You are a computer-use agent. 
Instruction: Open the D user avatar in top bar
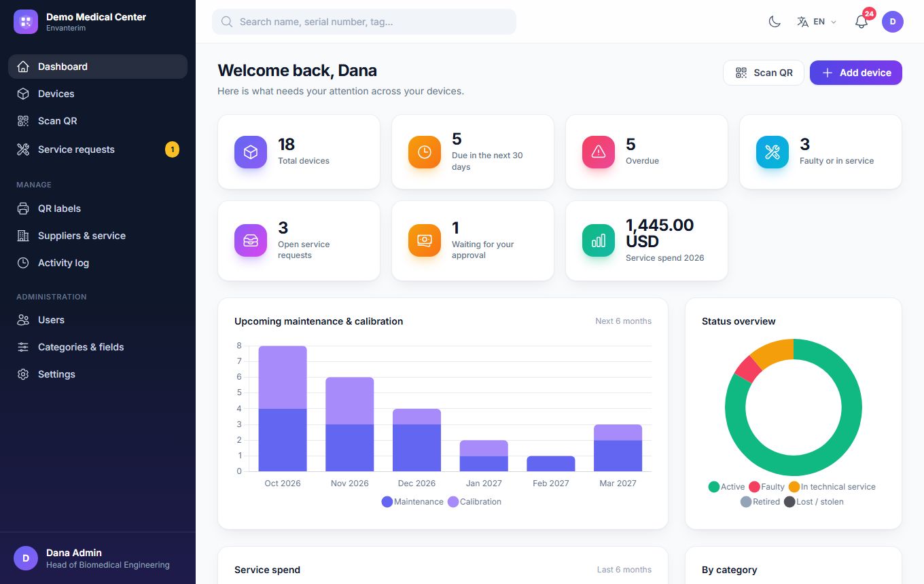(893, 22)
